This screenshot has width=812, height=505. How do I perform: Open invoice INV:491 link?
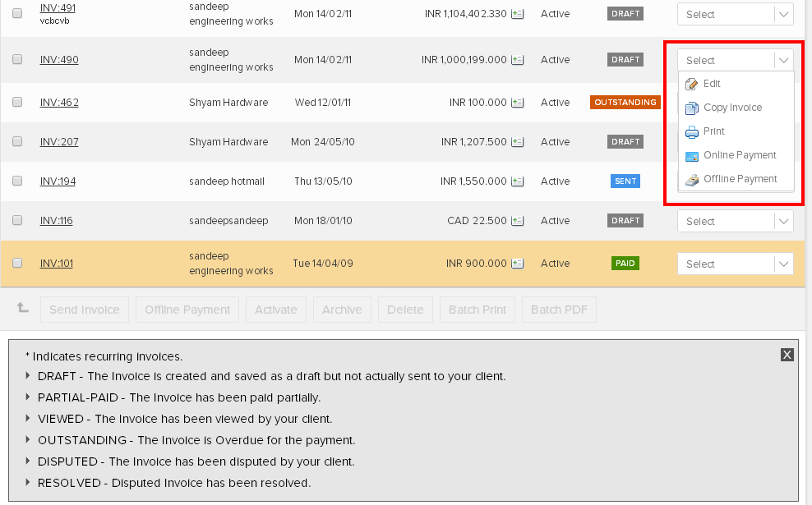[x=58, y=8]
